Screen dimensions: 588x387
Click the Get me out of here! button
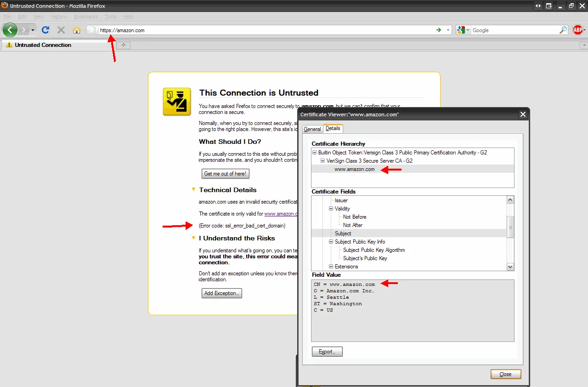226,174
